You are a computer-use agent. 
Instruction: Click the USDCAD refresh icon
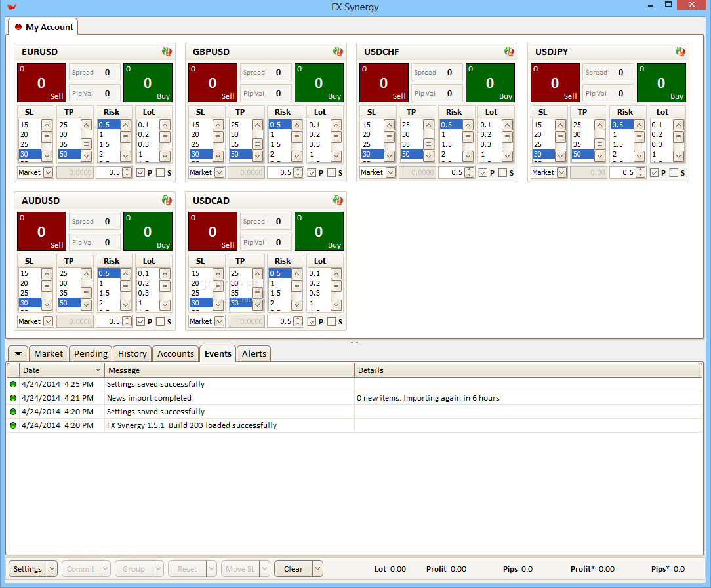click(338, 200)
